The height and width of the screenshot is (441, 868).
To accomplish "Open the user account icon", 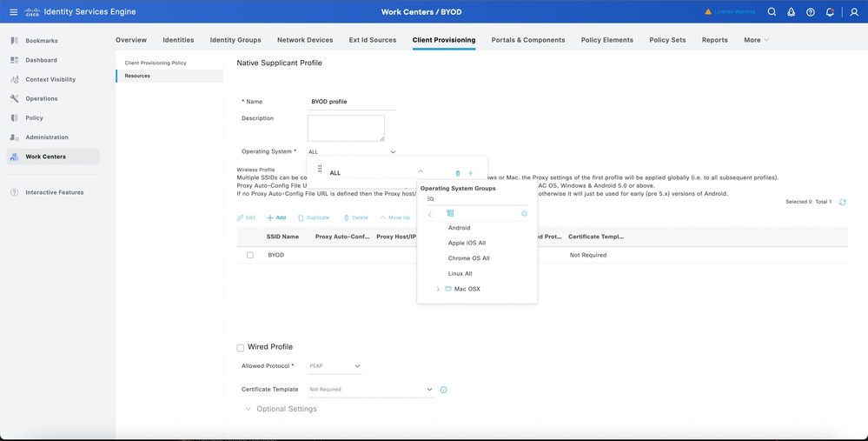I will pyautogui.click(x=854, y=11).
